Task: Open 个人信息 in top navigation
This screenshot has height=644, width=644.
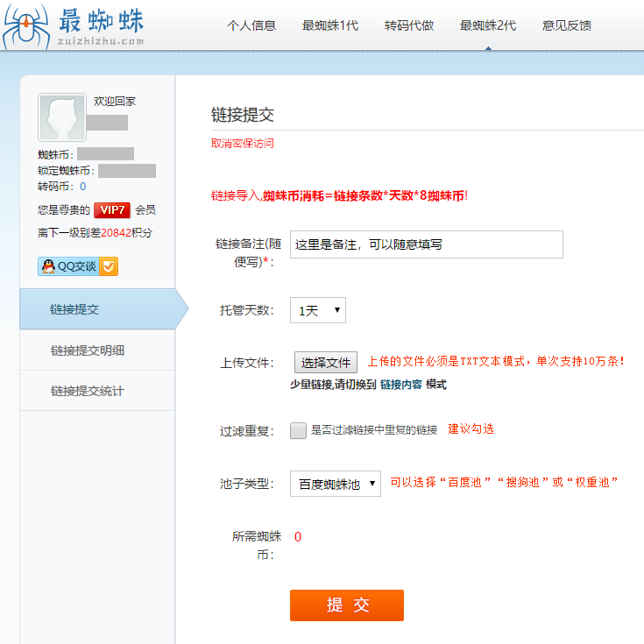Action: 251,25
